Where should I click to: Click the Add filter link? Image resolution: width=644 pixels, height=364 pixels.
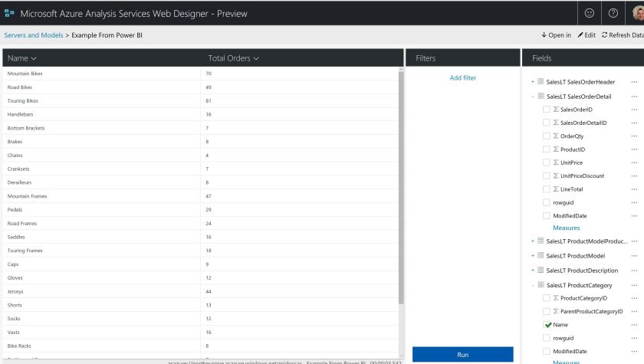[462, 78]
